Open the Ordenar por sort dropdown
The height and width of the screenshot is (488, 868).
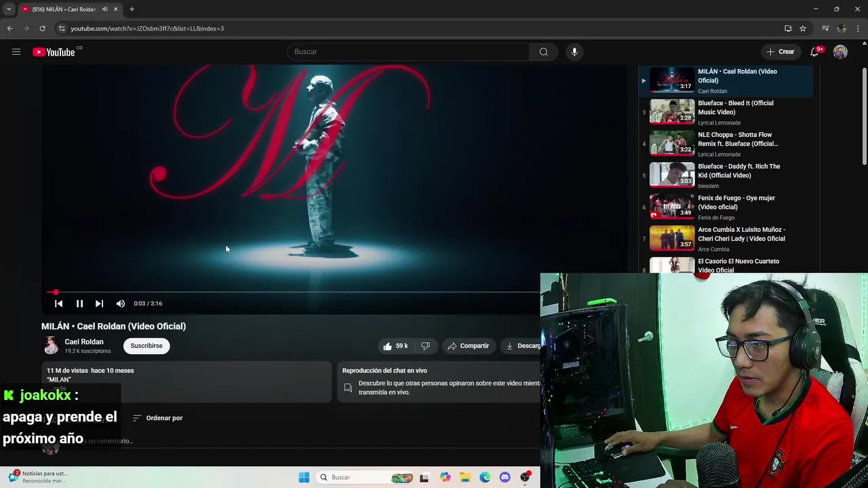157,418
